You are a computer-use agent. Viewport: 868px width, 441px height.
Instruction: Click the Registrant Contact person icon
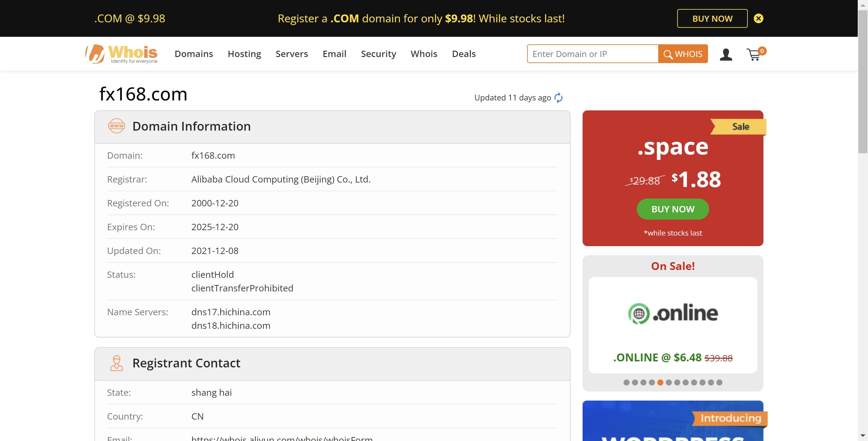[x=117, y=363]
